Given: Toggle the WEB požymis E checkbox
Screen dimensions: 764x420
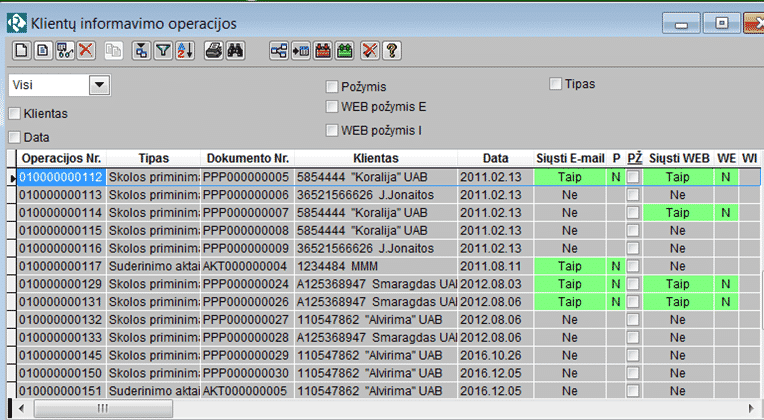Looking at the screenshot, I should tap(333, 106).
